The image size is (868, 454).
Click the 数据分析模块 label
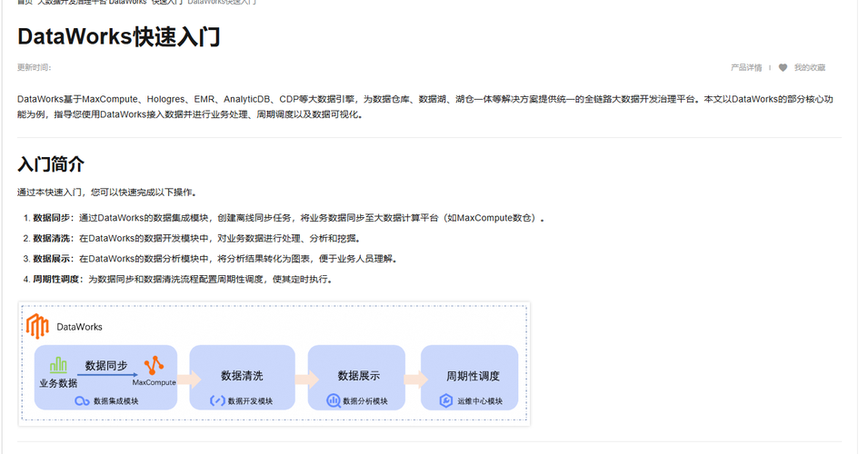point(365,401)
